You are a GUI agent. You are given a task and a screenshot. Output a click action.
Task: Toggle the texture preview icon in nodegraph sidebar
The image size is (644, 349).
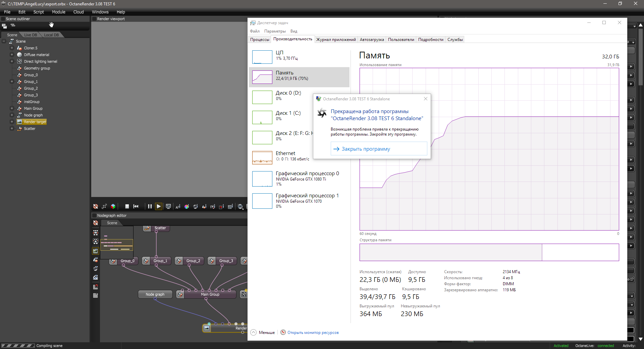96,278
